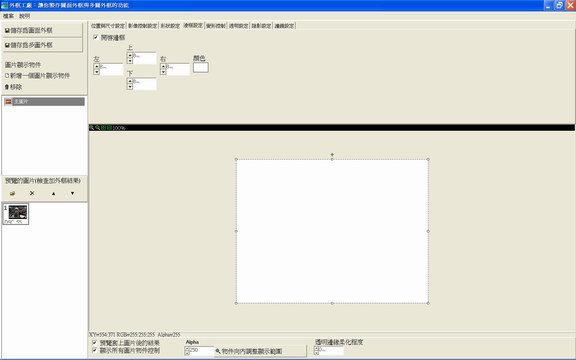This screenshot has height=360, width=576.
Task: Click the bottom-right resize handle of the canvas
Action: pyautogui.click(x=428, y=303)
